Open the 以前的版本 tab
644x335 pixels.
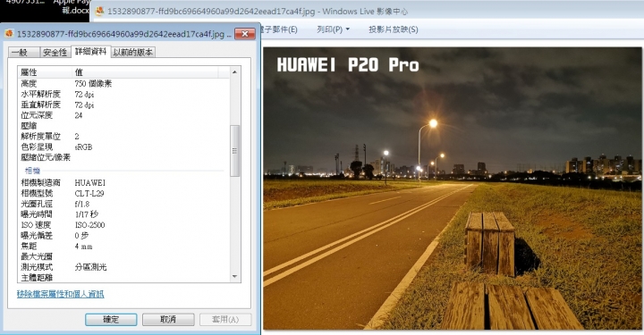point(133,52)
